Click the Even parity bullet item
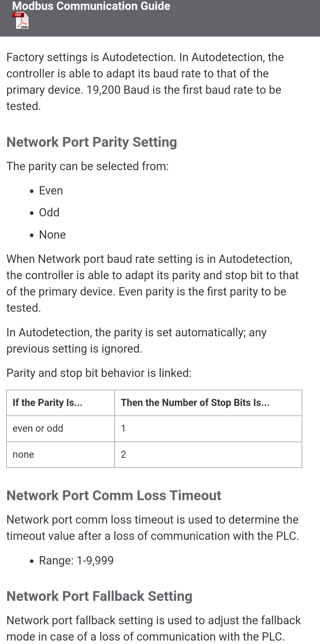 point(51,190)
